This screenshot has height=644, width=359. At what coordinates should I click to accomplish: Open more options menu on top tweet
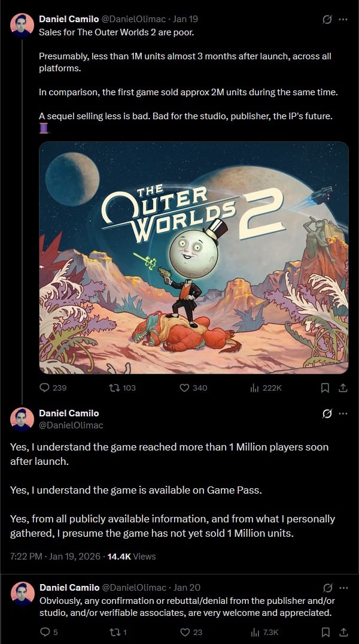point(343,19)
